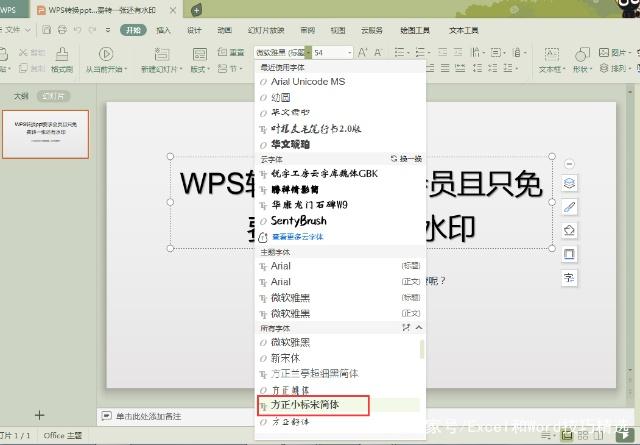Click the Redo arrow icon
This screenshot has width=640, height=445.
pos(92,30)
